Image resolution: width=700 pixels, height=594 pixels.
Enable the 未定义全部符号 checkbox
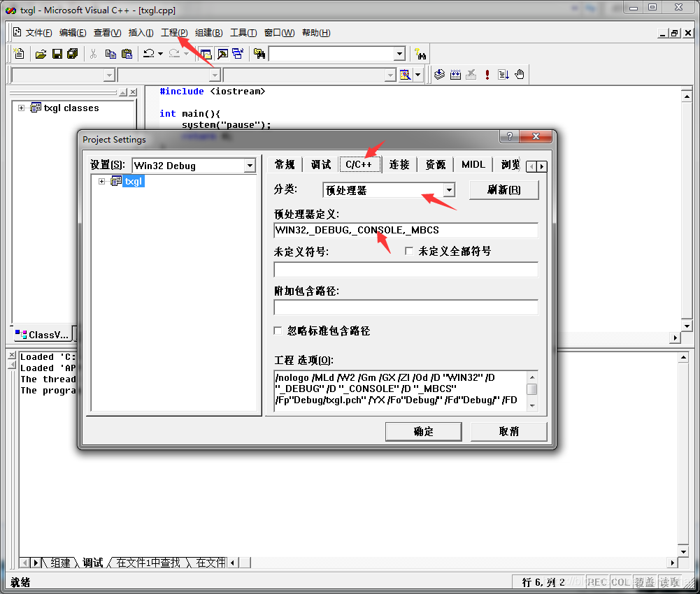(408, 251)
